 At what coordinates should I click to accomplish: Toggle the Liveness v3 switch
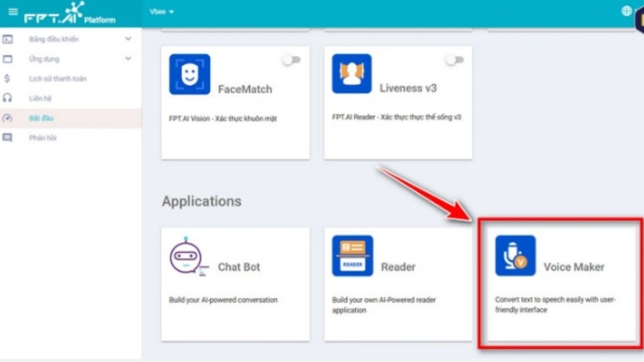(x=455, y=60)
